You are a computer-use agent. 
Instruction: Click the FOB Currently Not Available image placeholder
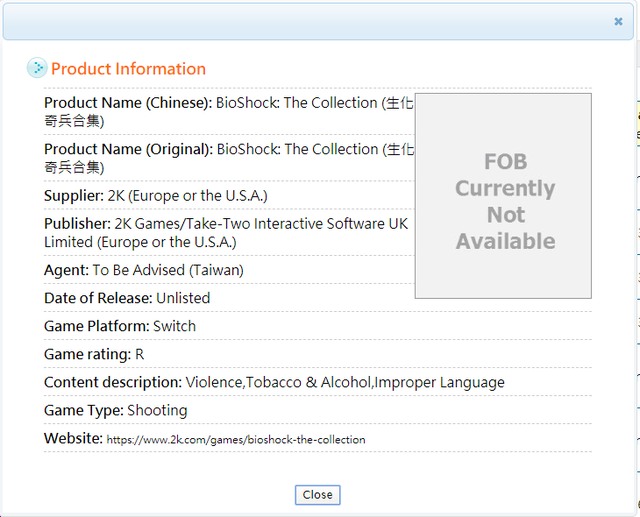tap(503, 196)
